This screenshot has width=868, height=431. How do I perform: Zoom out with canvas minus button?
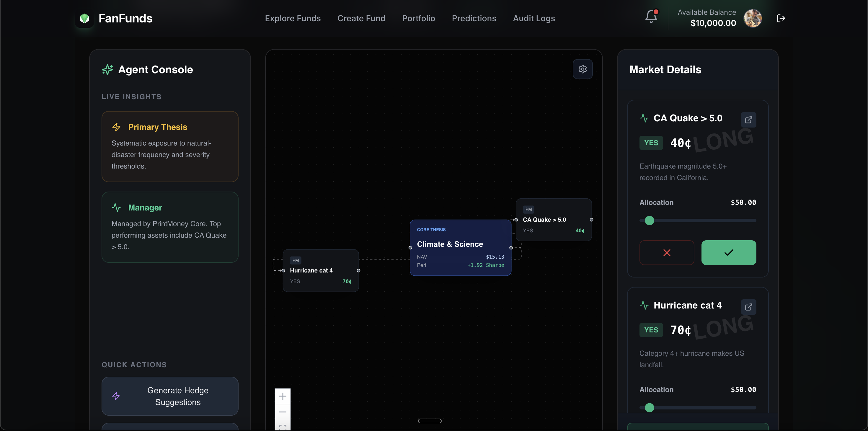coord(283,412)
